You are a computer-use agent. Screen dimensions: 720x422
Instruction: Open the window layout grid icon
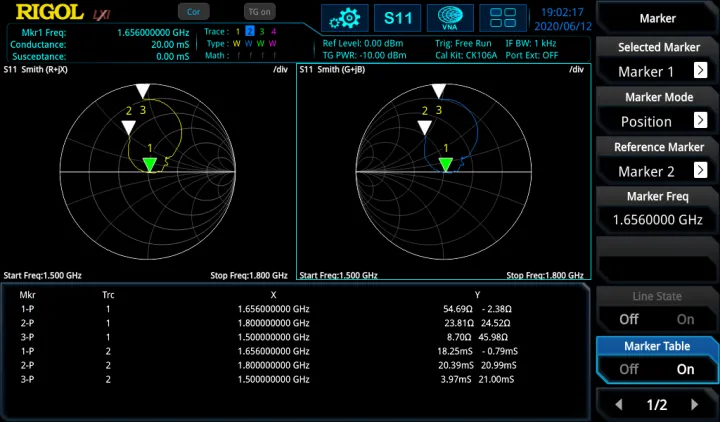pos(503,18)
